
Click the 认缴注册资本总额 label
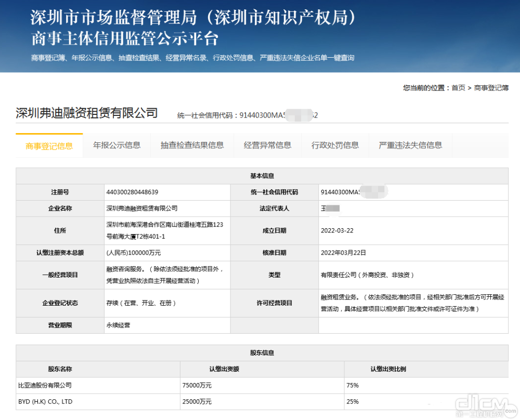(60, 253)
